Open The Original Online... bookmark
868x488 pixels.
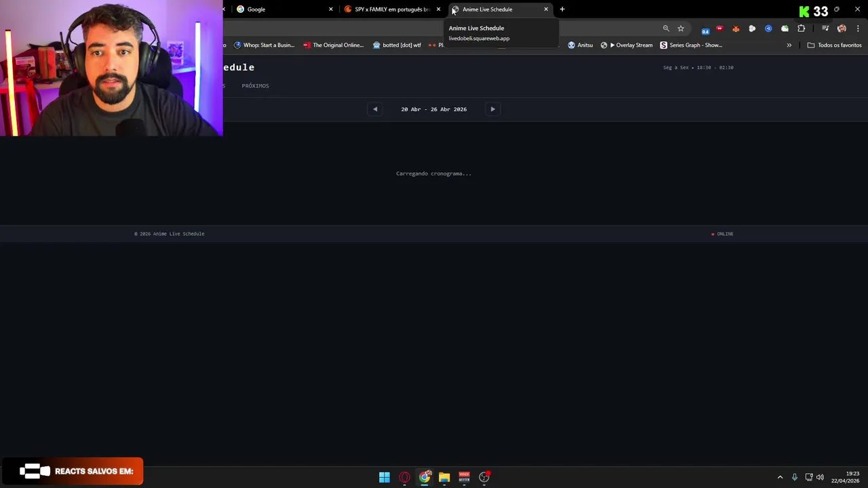coord(334,45)
